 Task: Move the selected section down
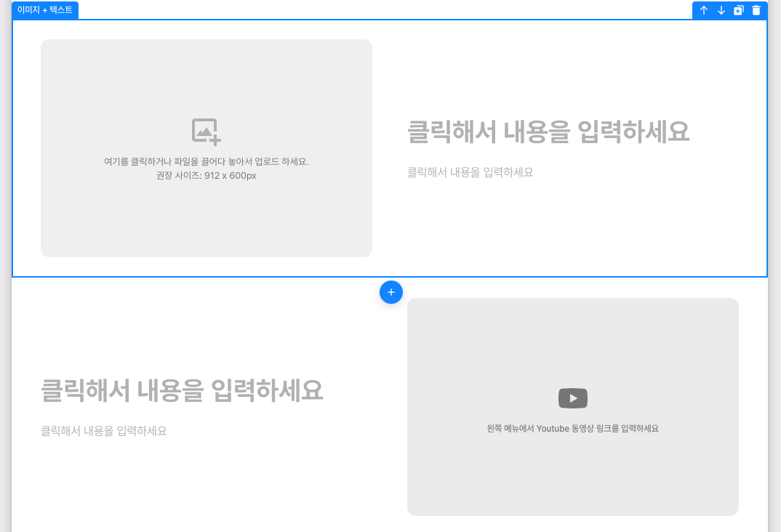click(721, 10)
